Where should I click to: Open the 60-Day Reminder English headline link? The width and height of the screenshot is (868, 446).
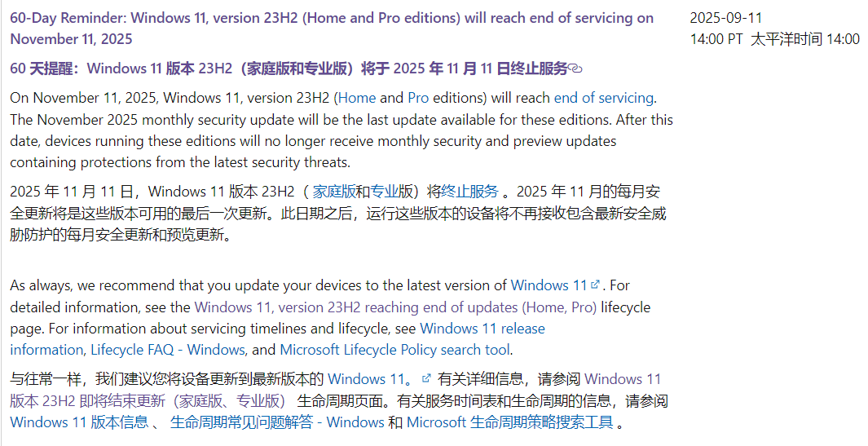(332, 29)
